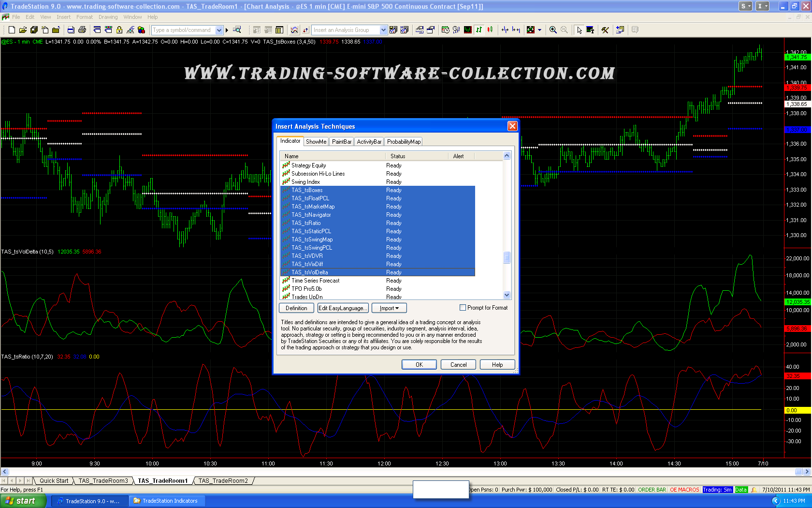Screen dimensions: 812x508
Task: Click the hammer tools icon in toolbar
Action: point(605,30)
